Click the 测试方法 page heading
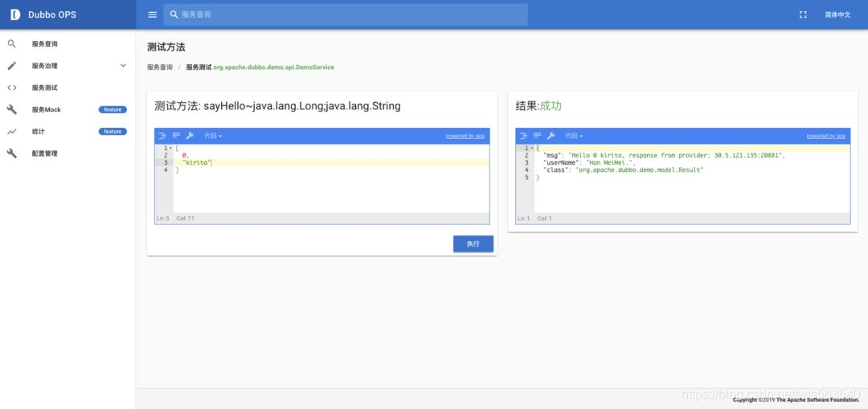Image resolution: width=868 pixels, height=409 pixels. (166, 47)
